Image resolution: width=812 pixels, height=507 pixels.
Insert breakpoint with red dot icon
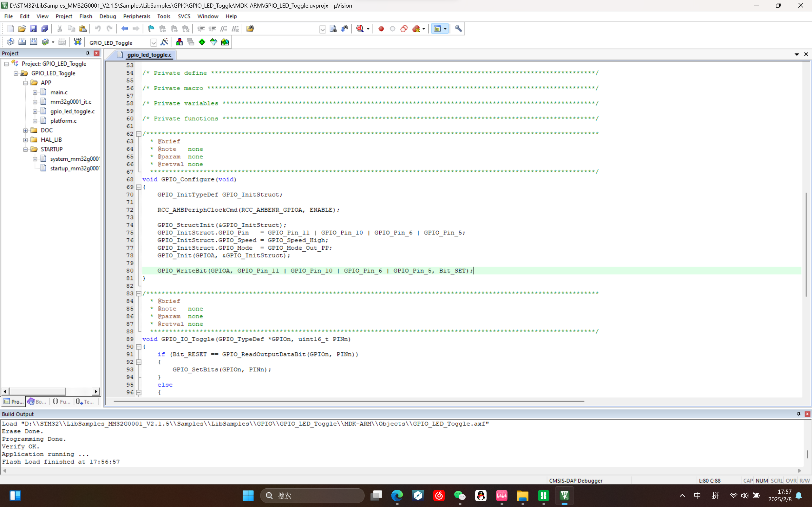[x=381, y=29]
